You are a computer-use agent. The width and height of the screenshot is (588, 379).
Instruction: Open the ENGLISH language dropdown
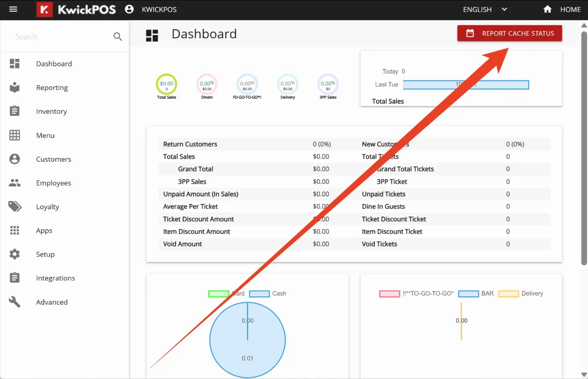(x=485, y=9)
